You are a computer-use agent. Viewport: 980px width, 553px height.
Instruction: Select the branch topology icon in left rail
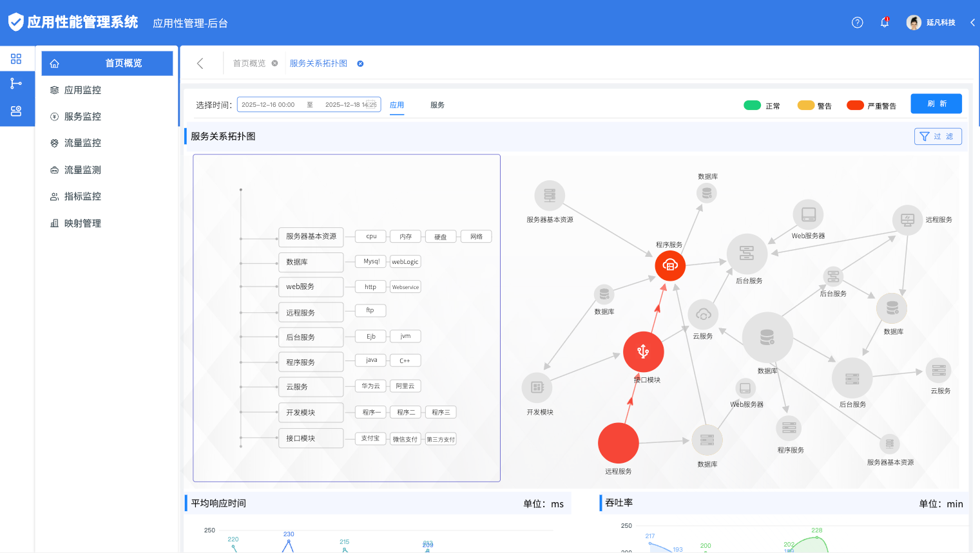pos(16,84)
